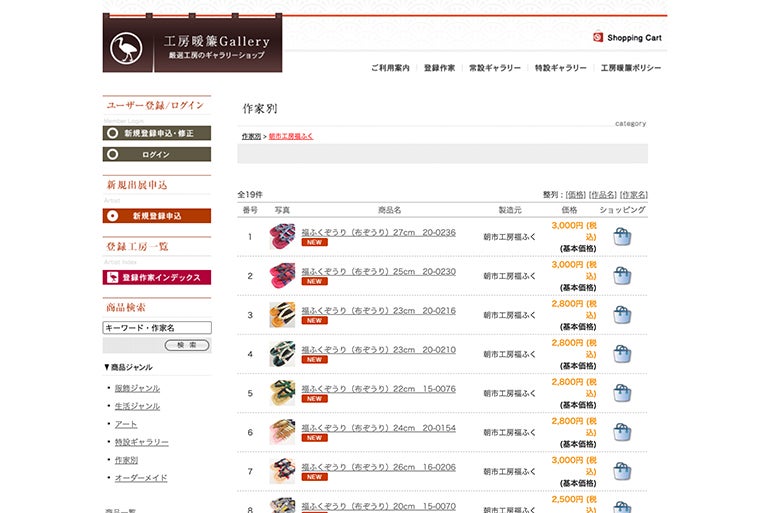Open thumbnail of item 7 zori 26cm
This screenshot has width=770, height=513.
(x=282, y=471)
